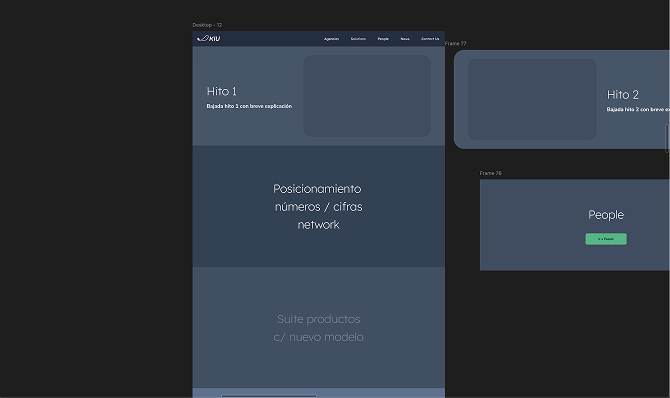Select the Frame 76 label
670x398 pixels.
pos(491,173)
